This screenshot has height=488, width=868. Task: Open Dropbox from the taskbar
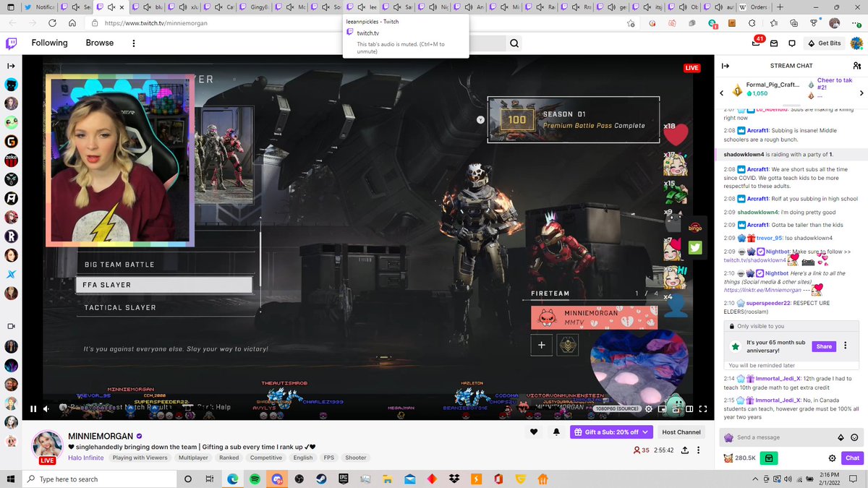[x=454, y=479]
